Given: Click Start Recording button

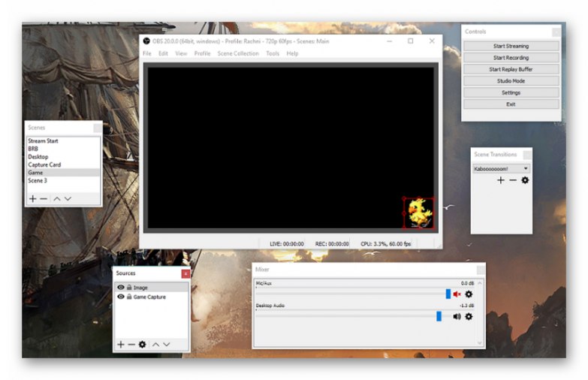Looking at the screenshot, I should pos(511,58).
